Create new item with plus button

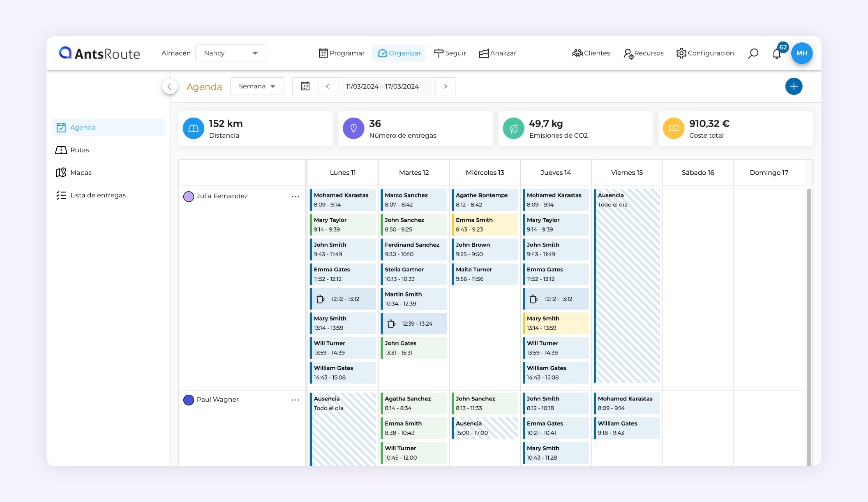pyautogui.click(x=794, y=86)
